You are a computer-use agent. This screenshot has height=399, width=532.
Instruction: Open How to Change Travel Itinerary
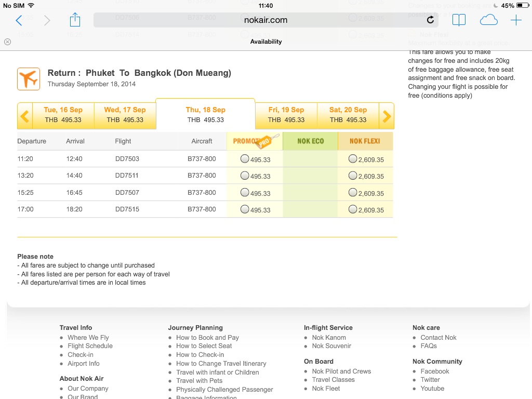(221, 363)
